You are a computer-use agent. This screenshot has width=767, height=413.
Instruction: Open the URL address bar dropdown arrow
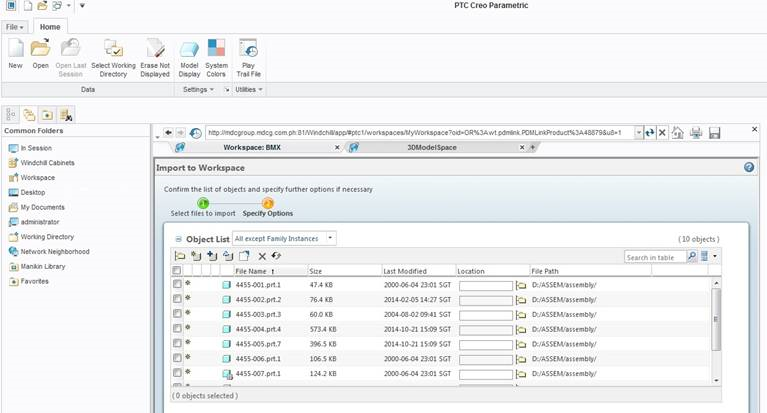click(x=638, y=133)
